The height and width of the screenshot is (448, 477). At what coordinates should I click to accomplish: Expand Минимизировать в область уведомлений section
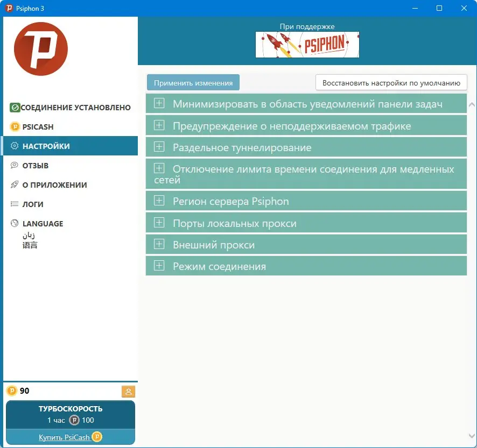coord(306,104)
